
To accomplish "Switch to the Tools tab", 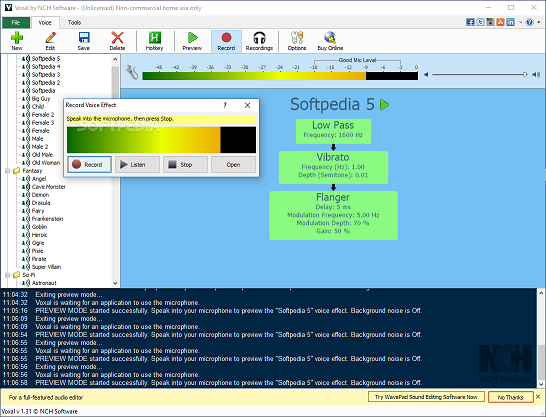I will point(74,22).
